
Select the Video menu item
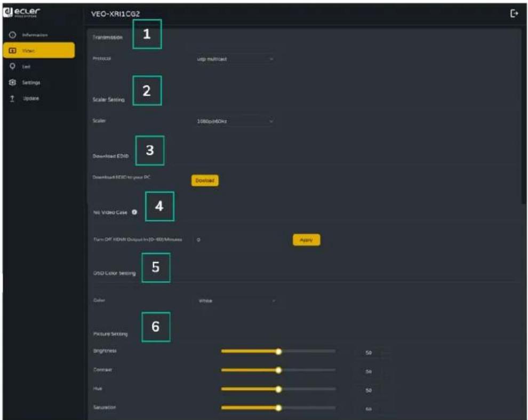click(x=39, y=51)
